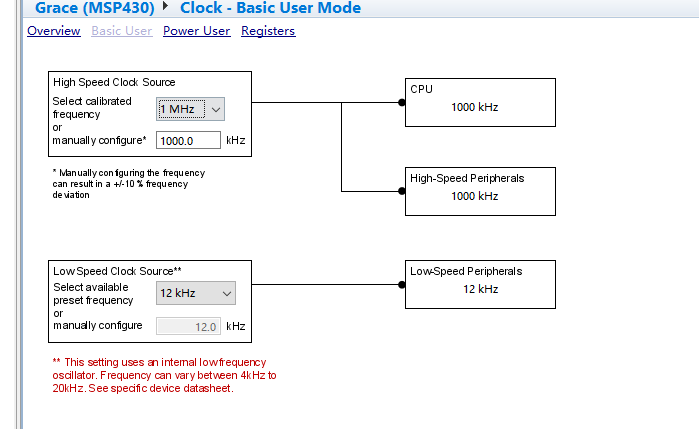
Task: Open the Overview link
Action: click(x=53, y=31)
